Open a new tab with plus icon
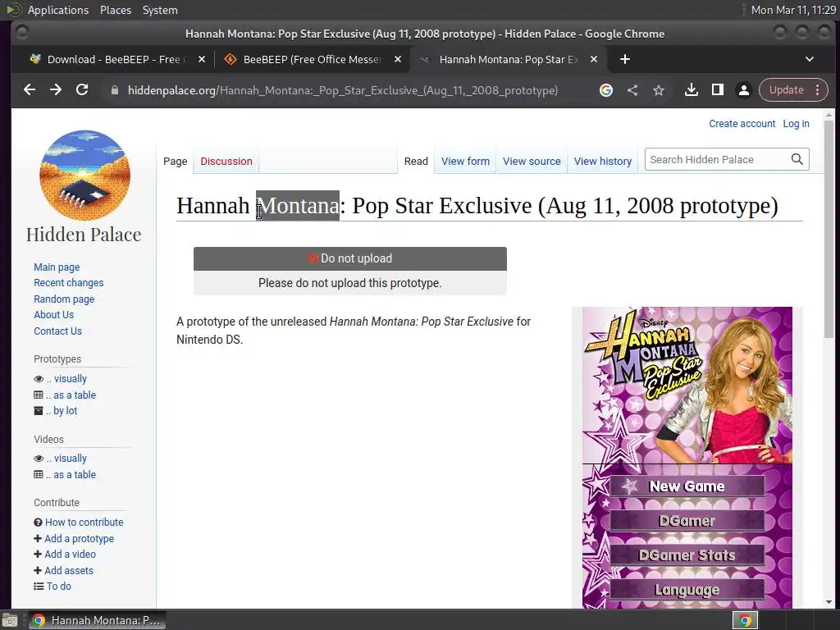The height and width of the screenshot is (630, 840). pyautogui.click(x=624, y=59)
